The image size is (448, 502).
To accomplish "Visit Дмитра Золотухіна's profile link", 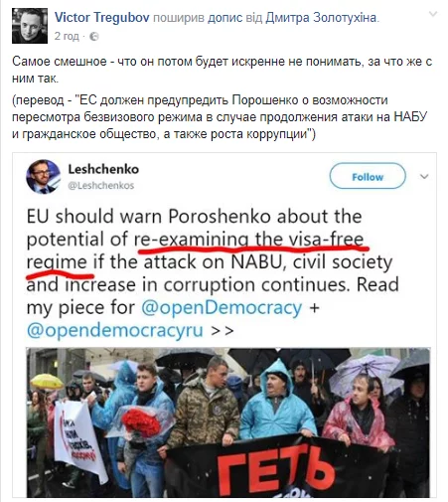I will coord(321,17).
